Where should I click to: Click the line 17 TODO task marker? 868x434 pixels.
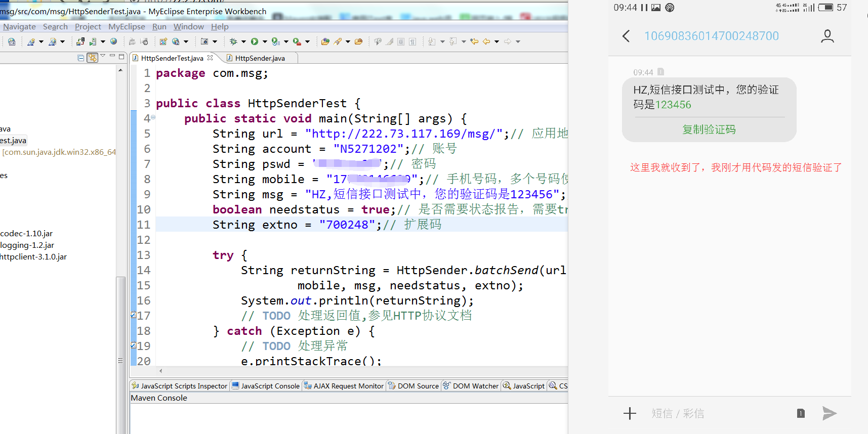tap(133, 315)
